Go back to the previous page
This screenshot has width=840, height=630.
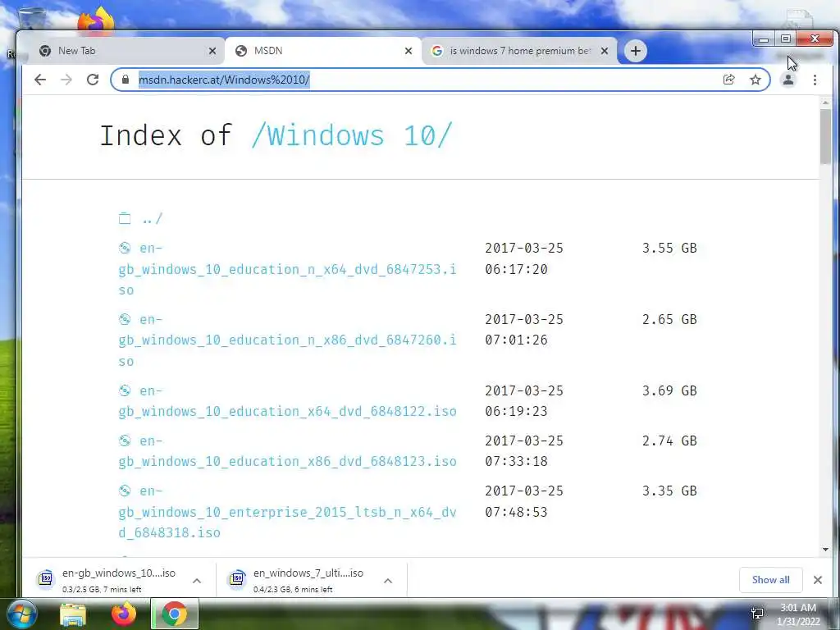pyautogui.click(x=40, y=80)
